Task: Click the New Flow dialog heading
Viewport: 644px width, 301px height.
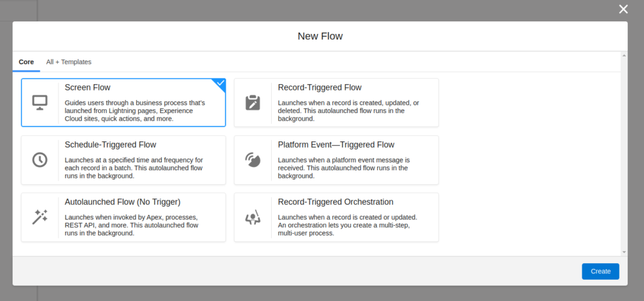Action: [x=320, y=36]
